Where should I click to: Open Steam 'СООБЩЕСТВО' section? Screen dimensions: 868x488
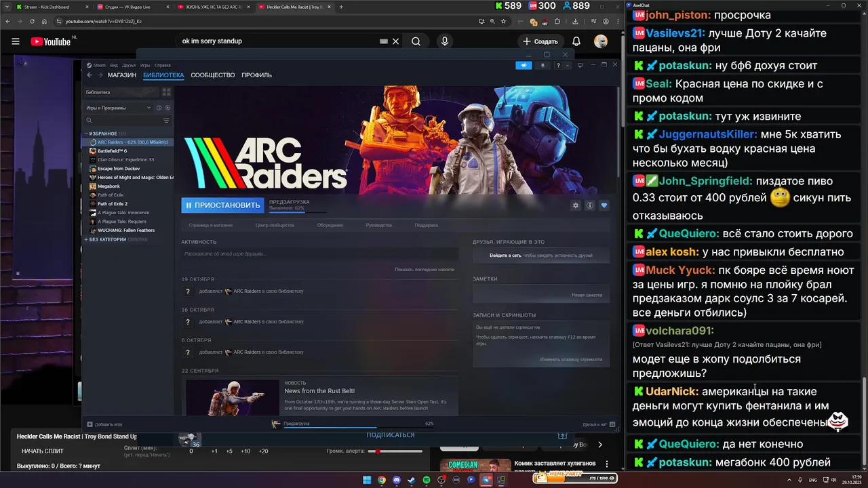pos(212,75)
